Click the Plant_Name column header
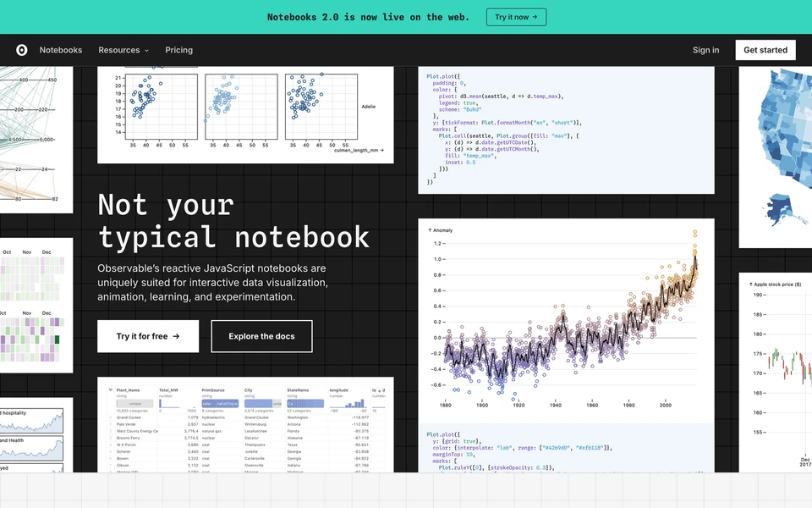Screen dimensions: 812x508 (128, 390)
